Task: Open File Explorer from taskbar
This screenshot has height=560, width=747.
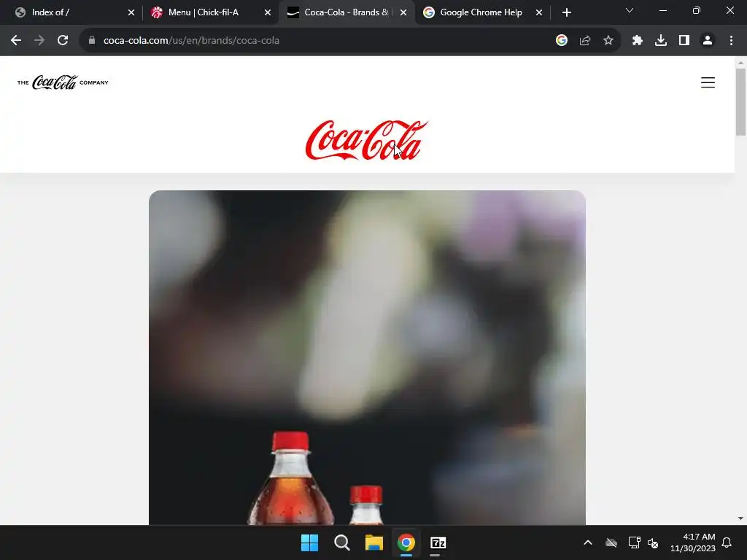Action: [x=374, y=542]
